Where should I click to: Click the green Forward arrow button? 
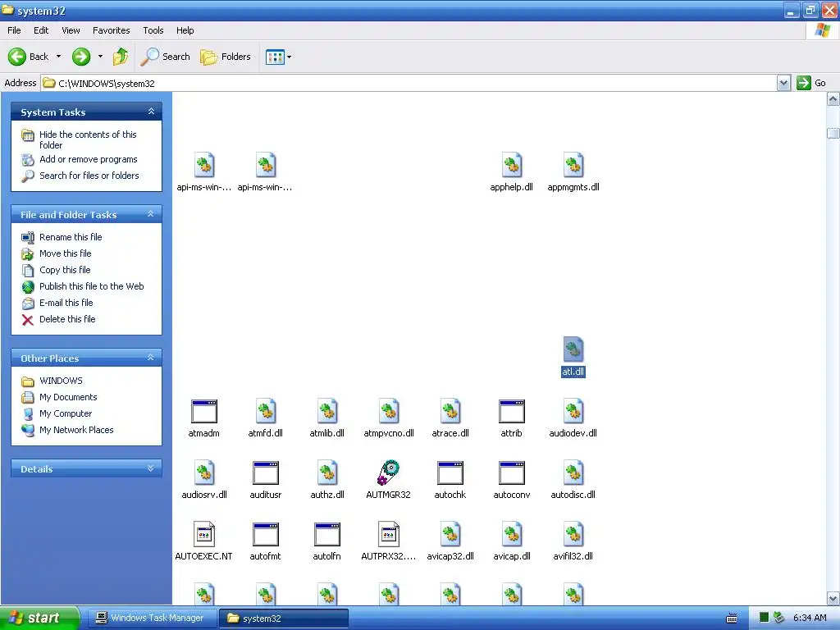click(81, 57)
